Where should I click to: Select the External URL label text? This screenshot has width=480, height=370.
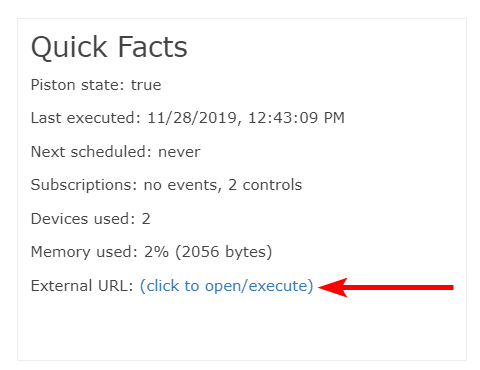82,286
